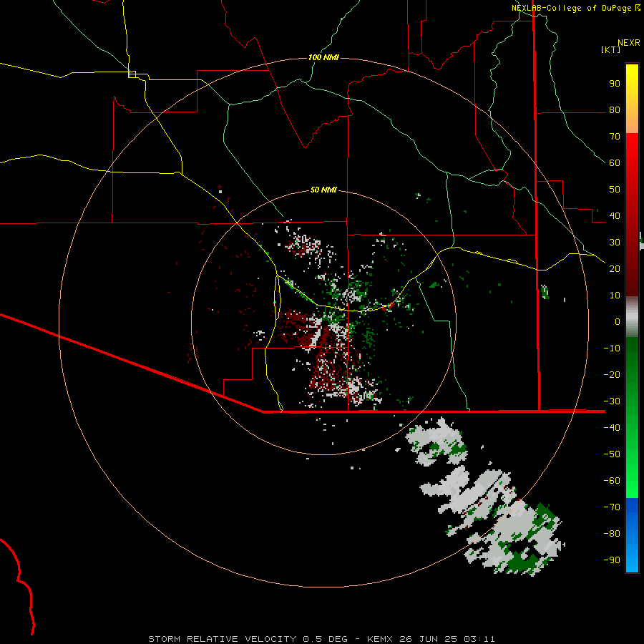This screenshot has width=644, height=644.
Task: Click the STORM RELATIVE VELOCITY caption text
Action: 222,639
